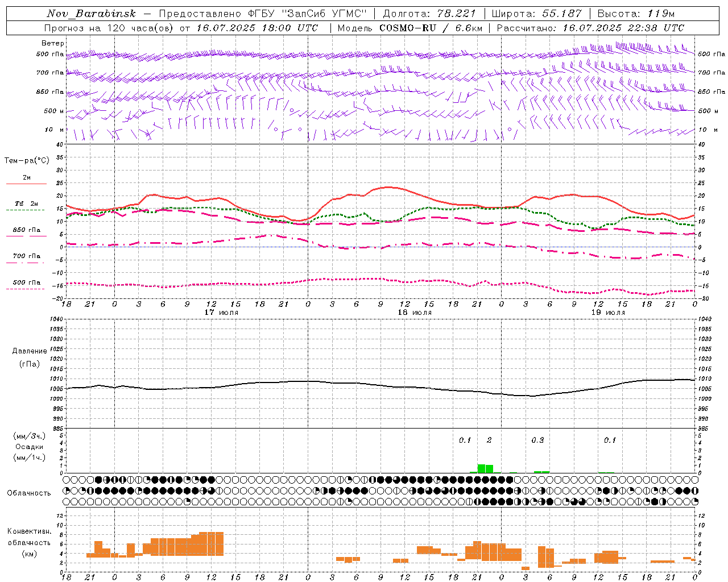Viewport: 728px width, 582px height.
Task: Click the Ветер label above the wind panel
Action: 53,43
